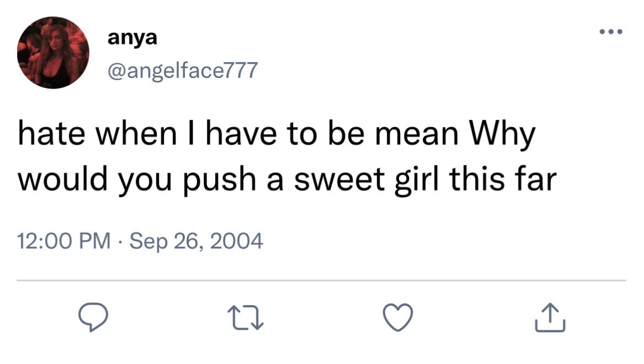Like the tweet with the heart icon
This screenshot has height=364, width=644.
tap(397, 317)
